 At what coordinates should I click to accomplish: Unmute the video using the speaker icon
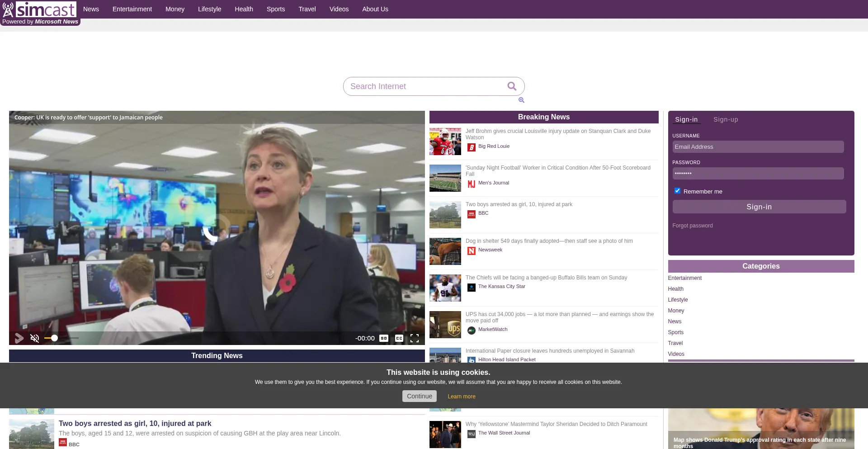[35, 338]
